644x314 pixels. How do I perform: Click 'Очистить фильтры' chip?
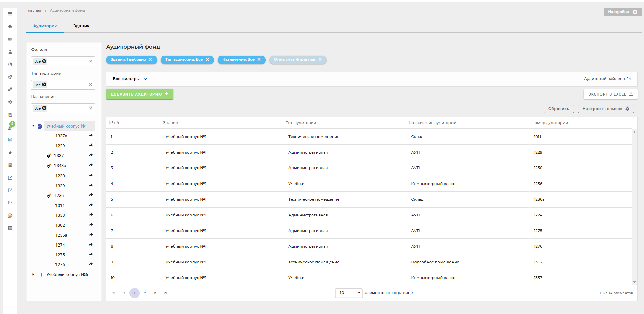298,60
